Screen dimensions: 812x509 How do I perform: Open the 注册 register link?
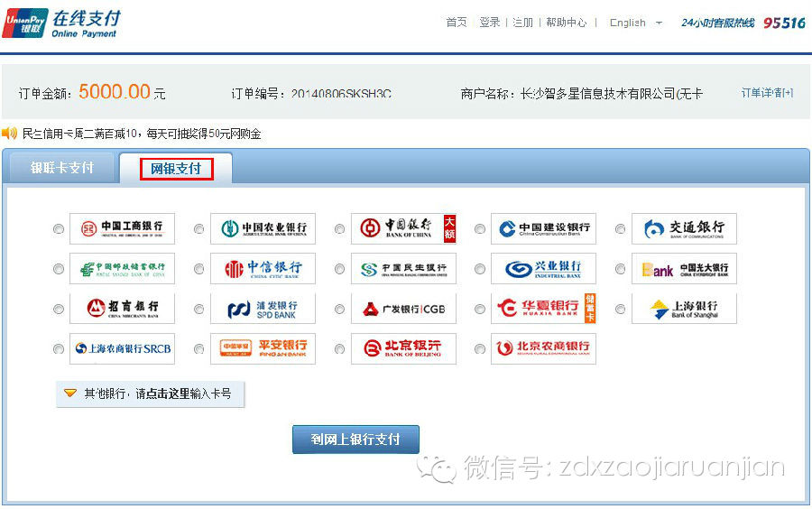coord(522,23)
